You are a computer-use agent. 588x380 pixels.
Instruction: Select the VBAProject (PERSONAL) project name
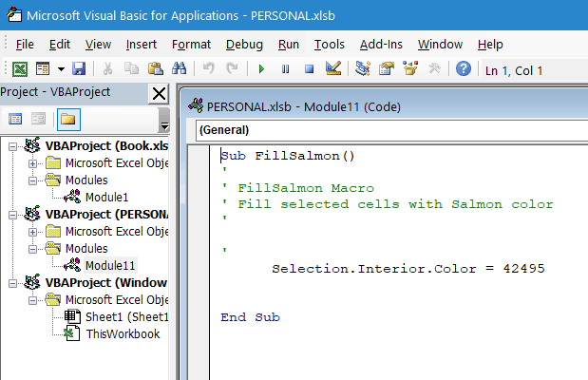106,215
